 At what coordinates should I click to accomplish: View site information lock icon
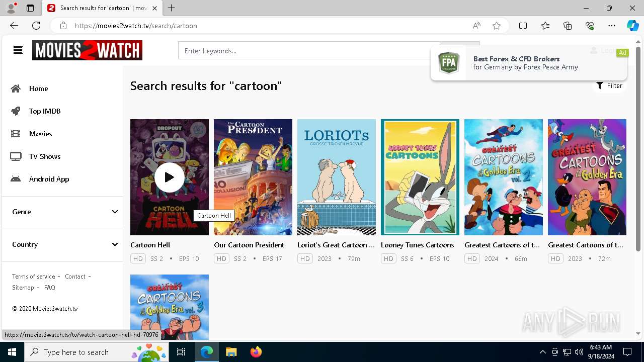point(63,26)
